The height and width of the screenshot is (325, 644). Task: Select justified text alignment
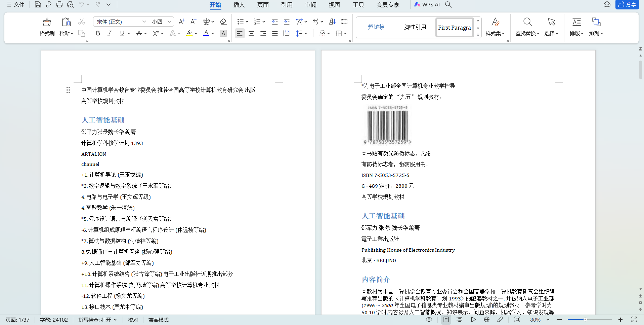tap(275, 33)
